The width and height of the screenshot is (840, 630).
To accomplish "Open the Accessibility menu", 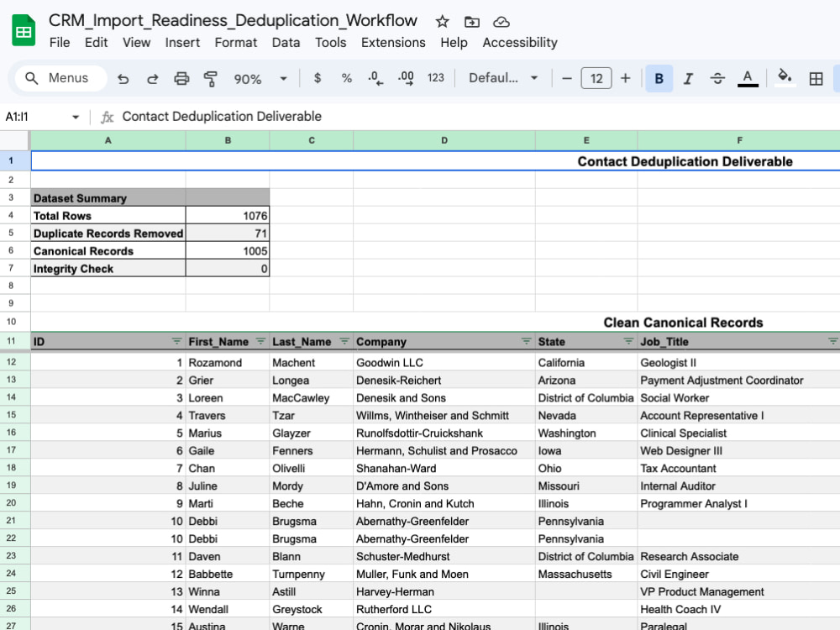I will point(520,42).
